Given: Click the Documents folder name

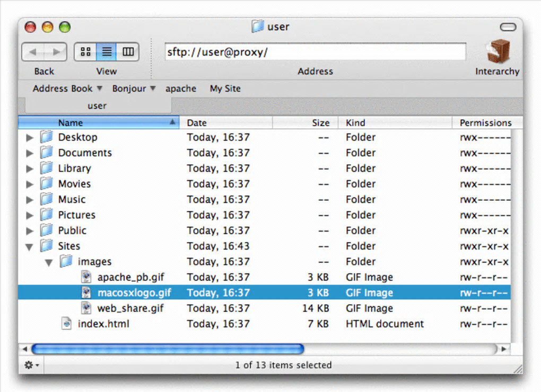Looking at the screenshot, I should coord(85,153).
